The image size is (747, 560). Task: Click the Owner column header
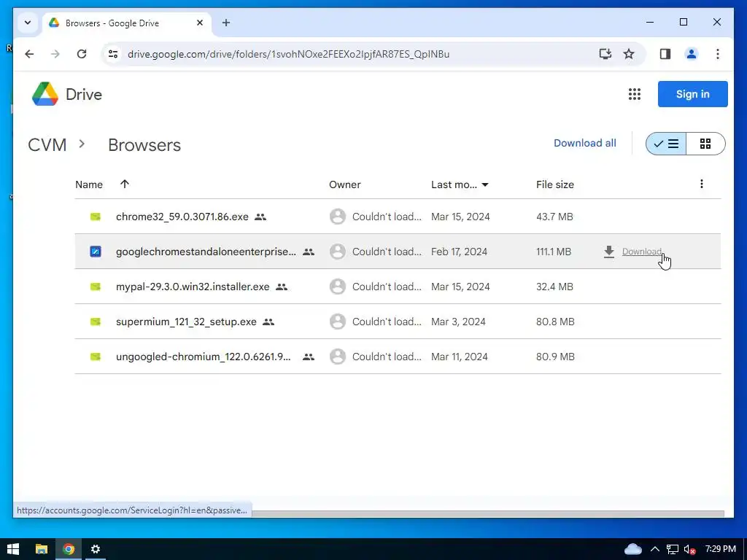[x=345, y=184]
